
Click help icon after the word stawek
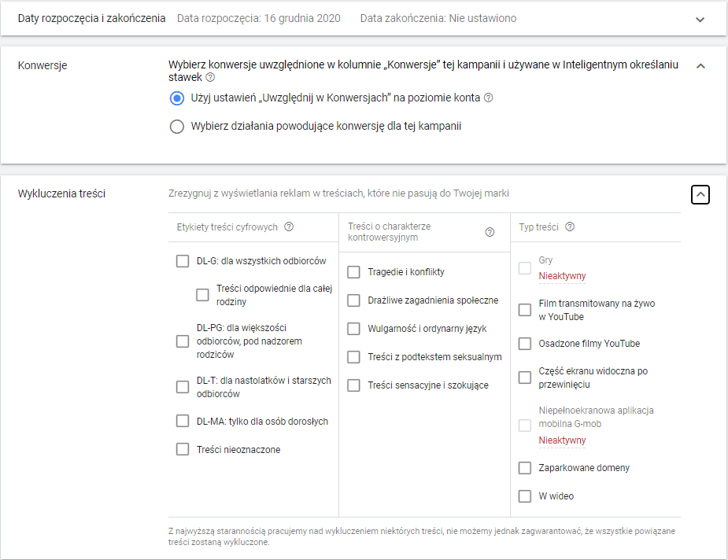pyautogui.click(x=210, y=78)
